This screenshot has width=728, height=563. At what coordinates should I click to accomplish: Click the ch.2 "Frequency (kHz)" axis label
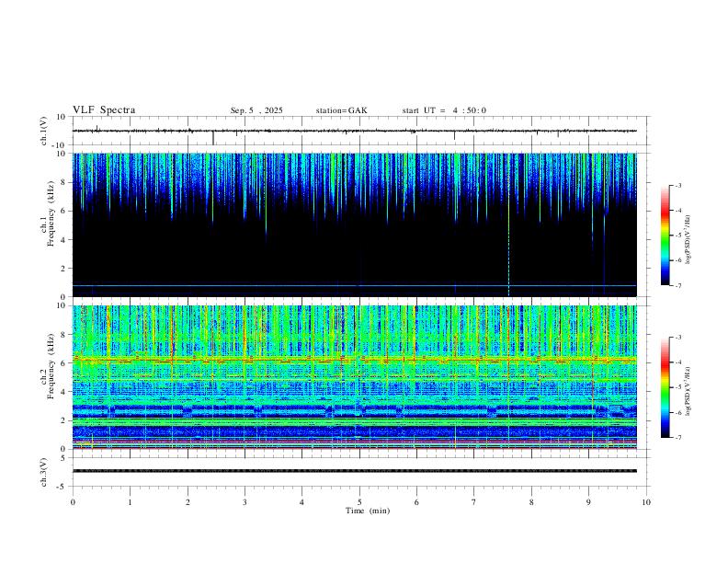[51, 366]
